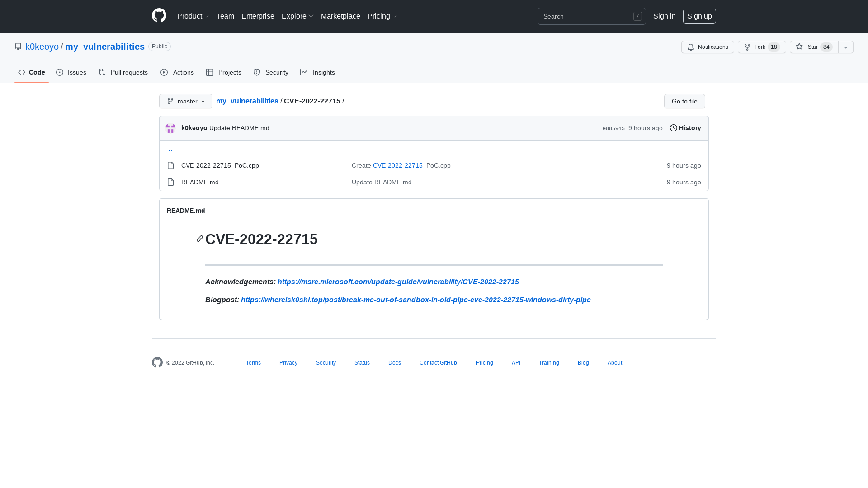Viewport: 868px width, 488px height.
Task: Enable notifications for this repository
Action: (x=708, y=47)
